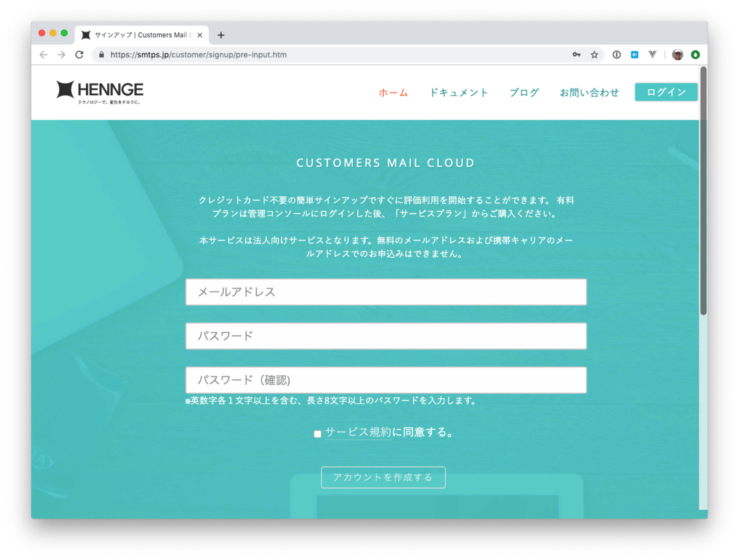Screen dimensions: 739x560
Task: Click the アカウントを作成する button
Action: 383,478
